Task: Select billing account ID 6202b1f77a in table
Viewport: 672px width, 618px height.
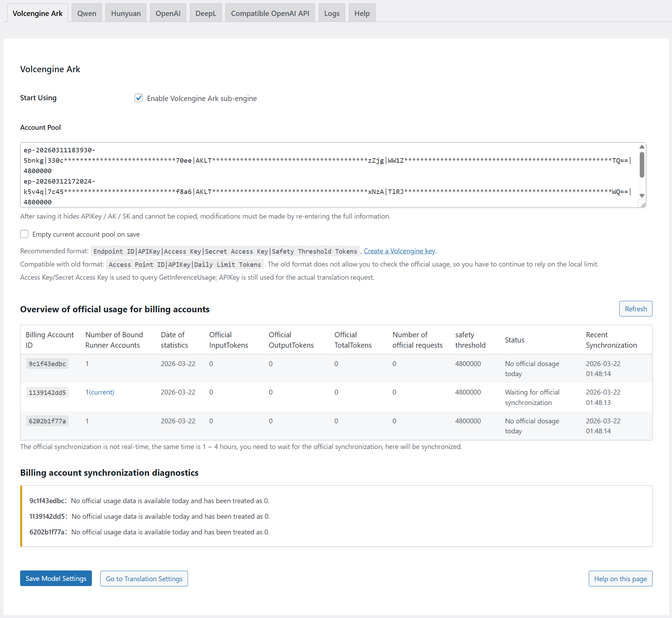Action: point(47,421)
